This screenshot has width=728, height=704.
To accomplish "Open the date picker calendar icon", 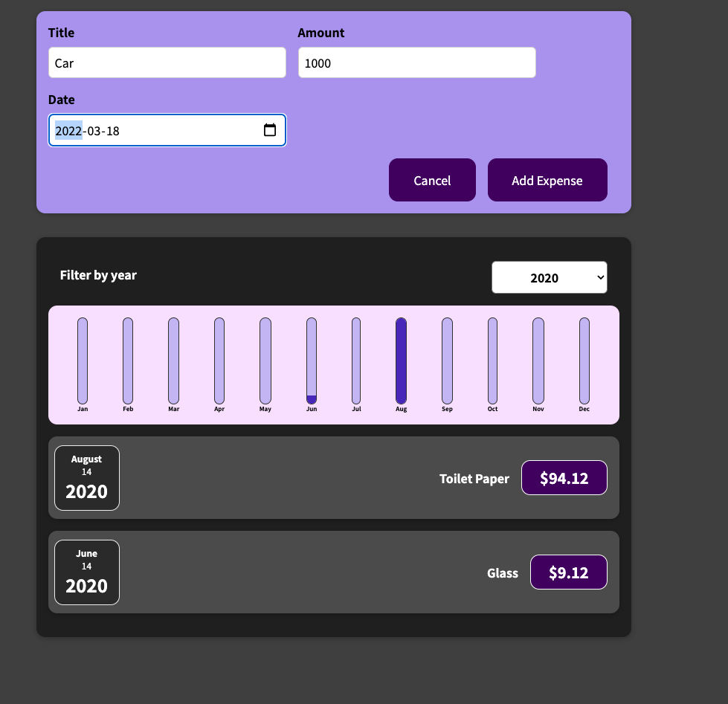I will (269, 130).
